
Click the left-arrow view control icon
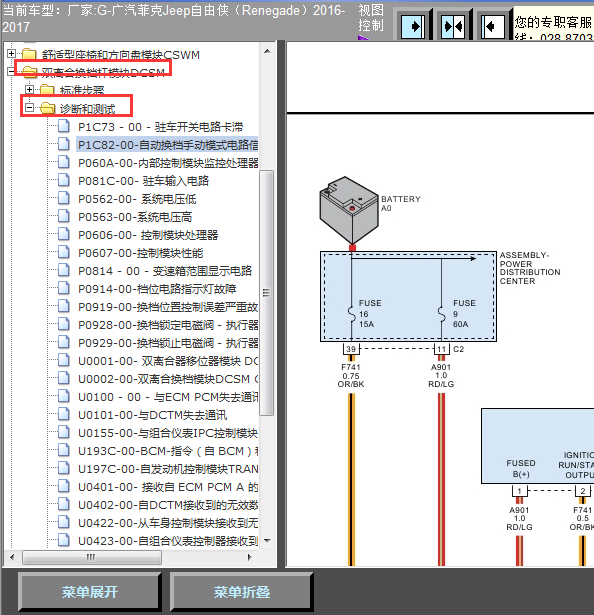click(493, 27)
